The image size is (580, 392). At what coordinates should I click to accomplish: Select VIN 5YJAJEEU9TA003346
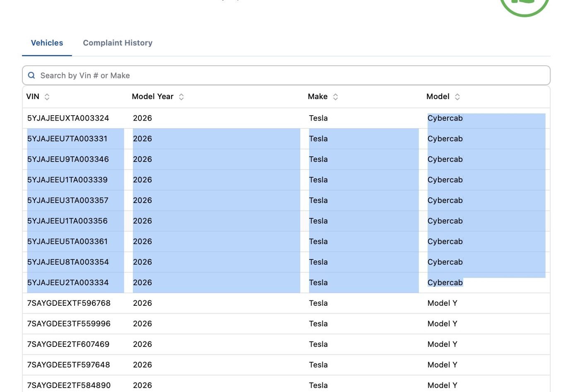point(68,159)
